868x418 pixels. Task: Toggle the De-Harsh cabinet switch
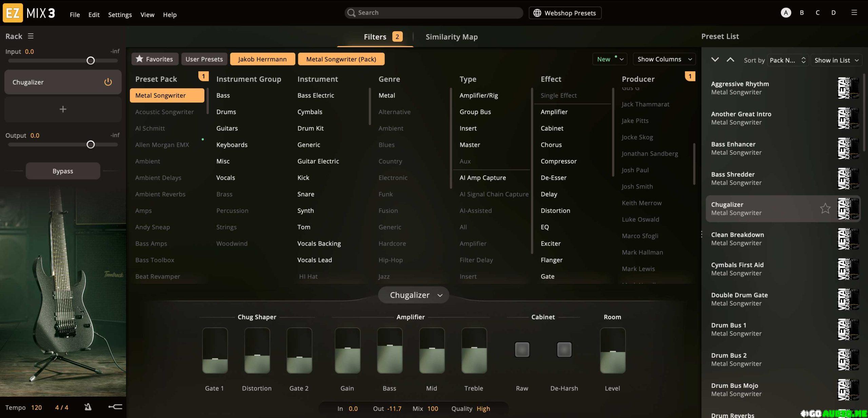coord(564,349)
